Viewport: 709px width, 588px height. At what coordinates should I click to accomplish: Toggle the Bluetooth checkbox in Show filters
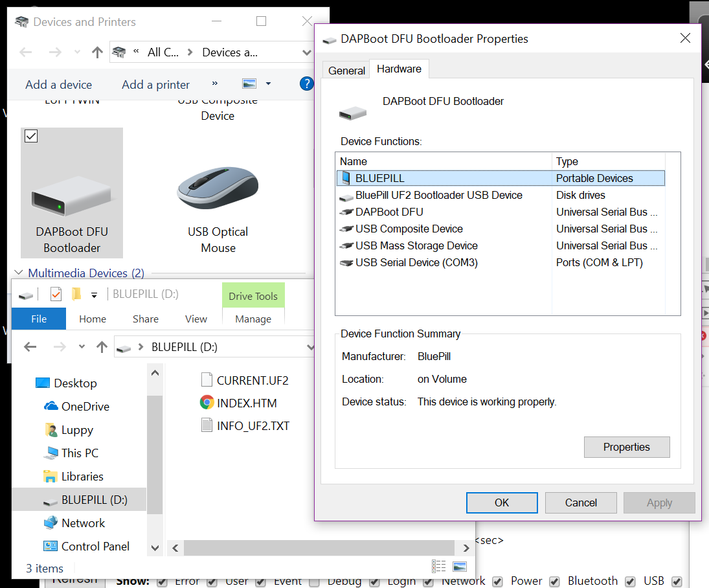click(x=554, y=582)
